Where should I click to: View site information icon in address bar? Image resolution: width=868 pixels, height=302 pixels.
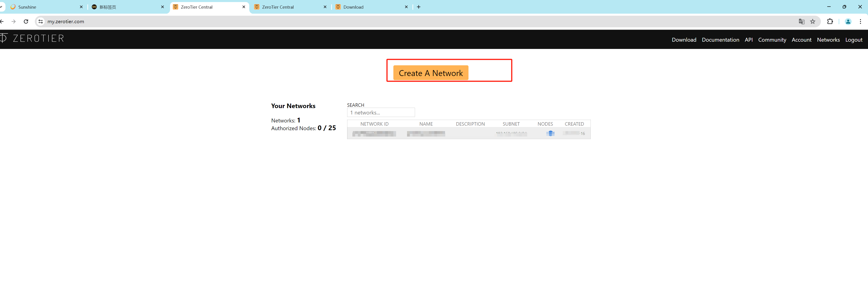tap(41, 21)
